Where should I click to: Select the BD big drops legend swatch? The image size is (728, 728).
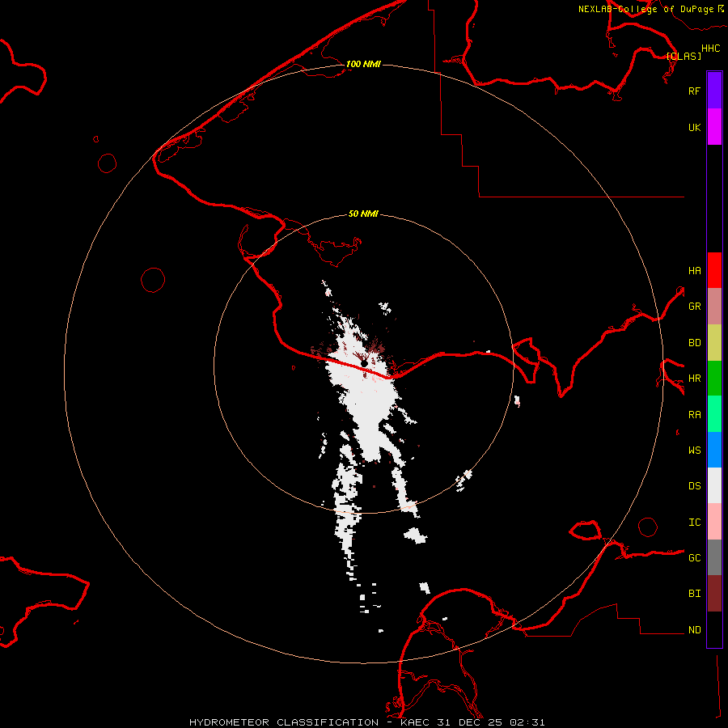[x=714, y=343]
